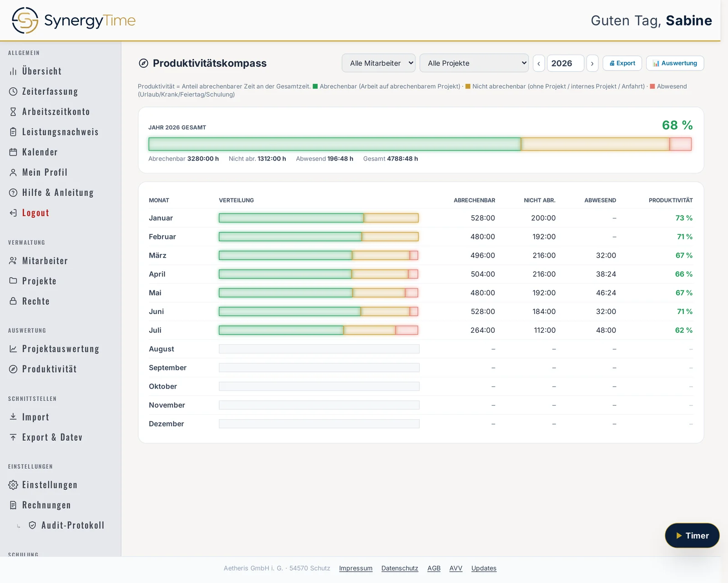Screen dimensions: 728x583
Task: Click the Jahr 2026 Gesamt productivity bar
Action: [x=420, y=144]
